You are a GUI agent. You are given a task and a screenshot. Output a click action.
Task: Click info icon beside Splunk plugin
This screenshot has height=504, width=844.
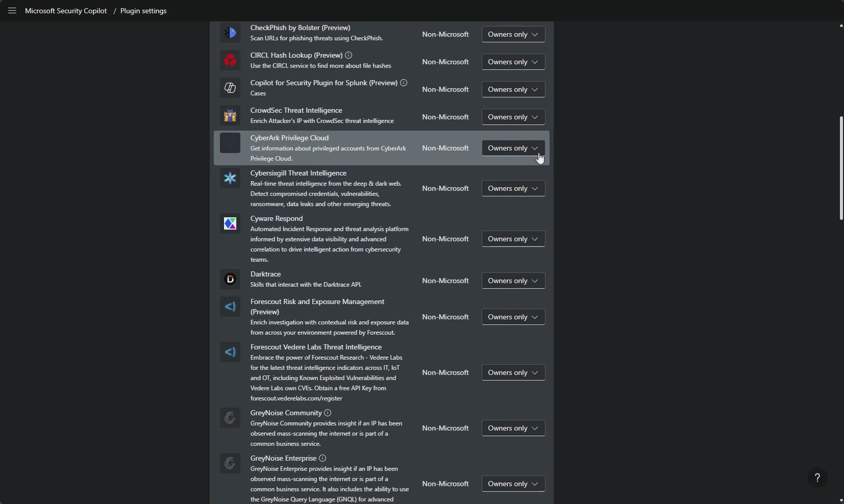tap(404, 83)
